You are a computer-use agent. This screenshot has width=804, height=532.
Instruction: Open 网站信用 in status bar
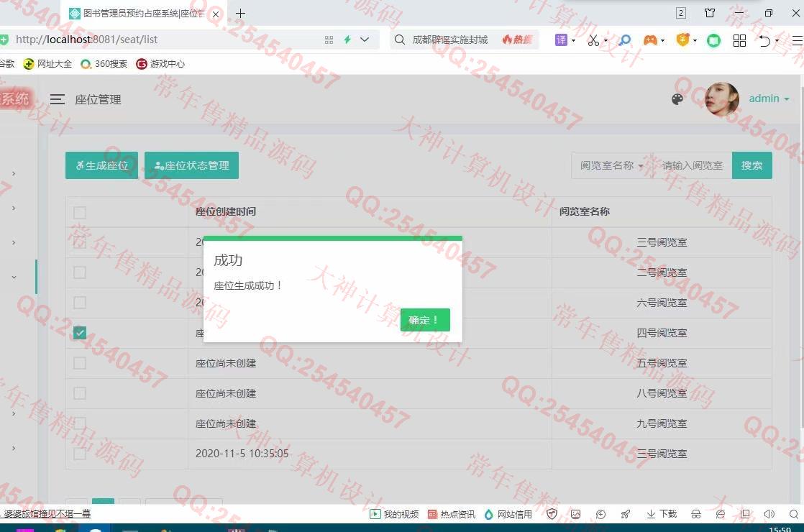[508, 514]
